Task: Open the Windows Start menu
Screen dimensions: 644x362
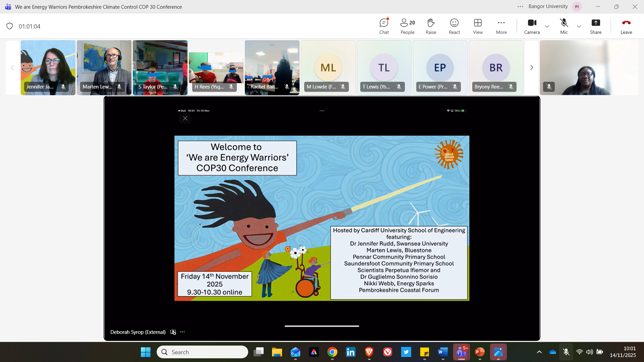Action: pyautogui.click(x=146, y=352)
